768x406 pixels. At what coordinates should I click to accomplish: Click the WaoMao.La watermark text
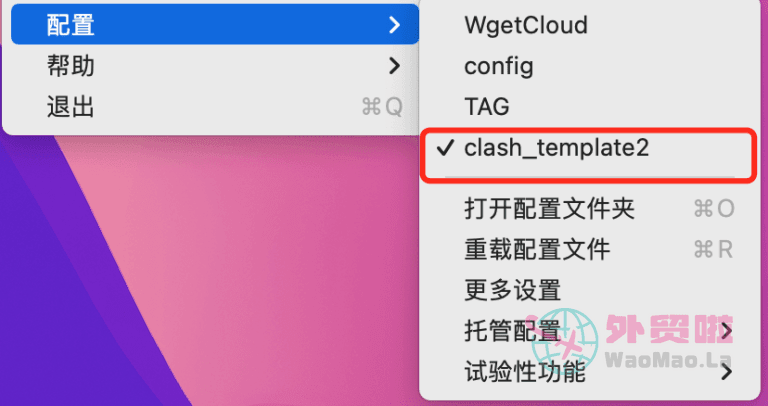tap(669, 359)
